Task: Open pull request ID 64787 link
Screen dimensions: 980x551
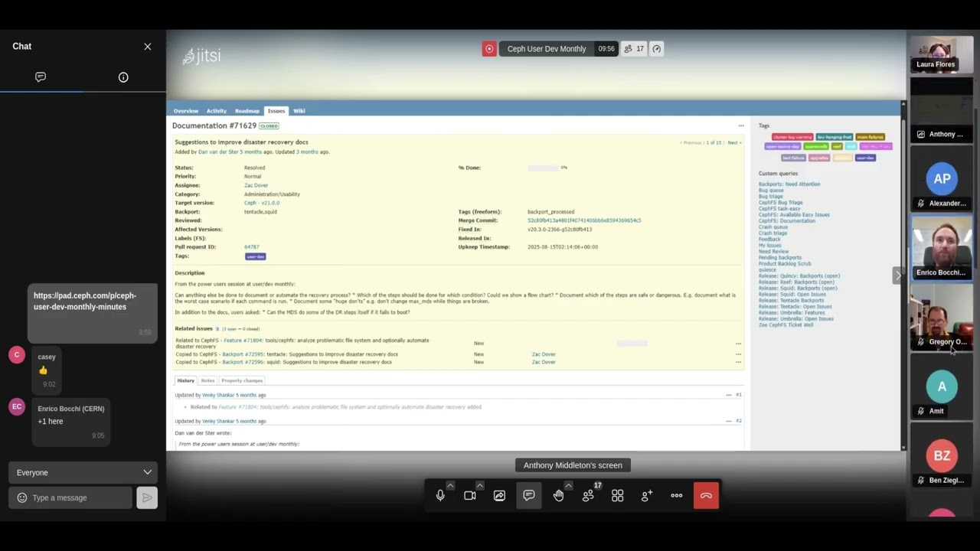Action: click(x=251, y=247)
